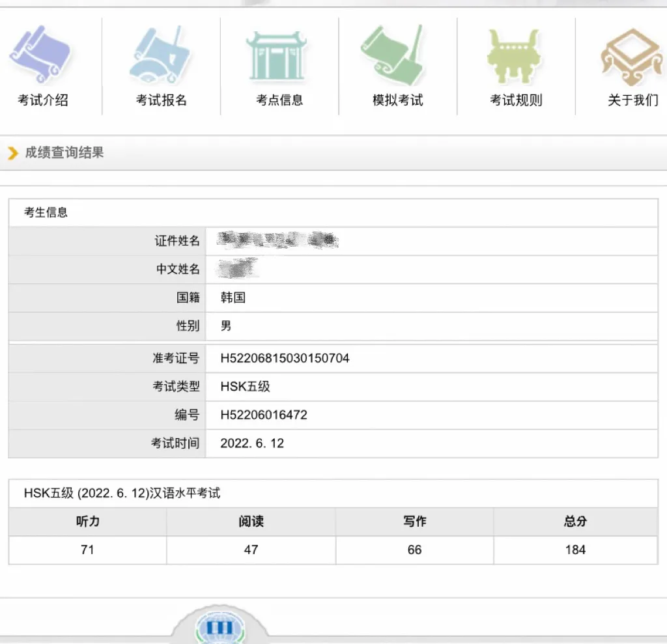The width and height of the screenshot is (667, 644).
Task: Click the 考生信息 section title
Action: coord(46,212)
